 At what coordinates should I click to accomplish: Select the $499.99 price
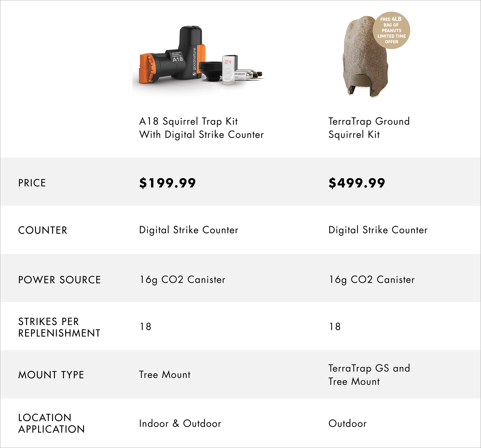tap(357, 183)
